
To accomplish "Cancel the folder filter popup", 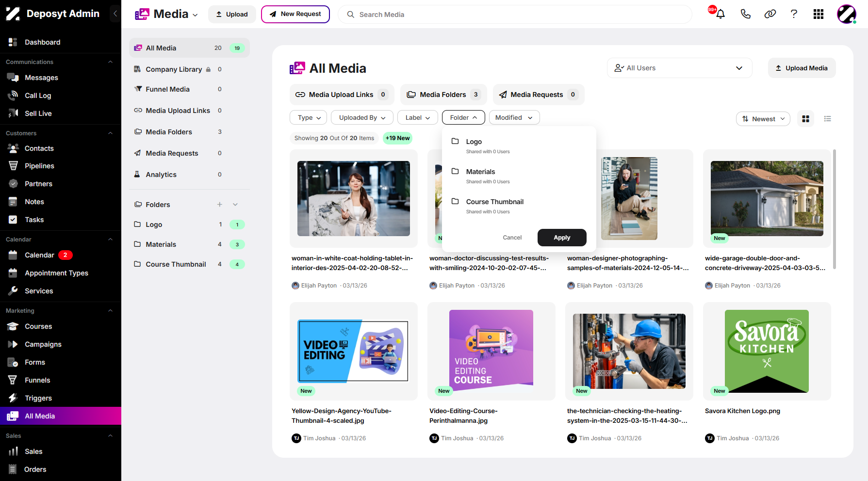I will coord(512,238).
